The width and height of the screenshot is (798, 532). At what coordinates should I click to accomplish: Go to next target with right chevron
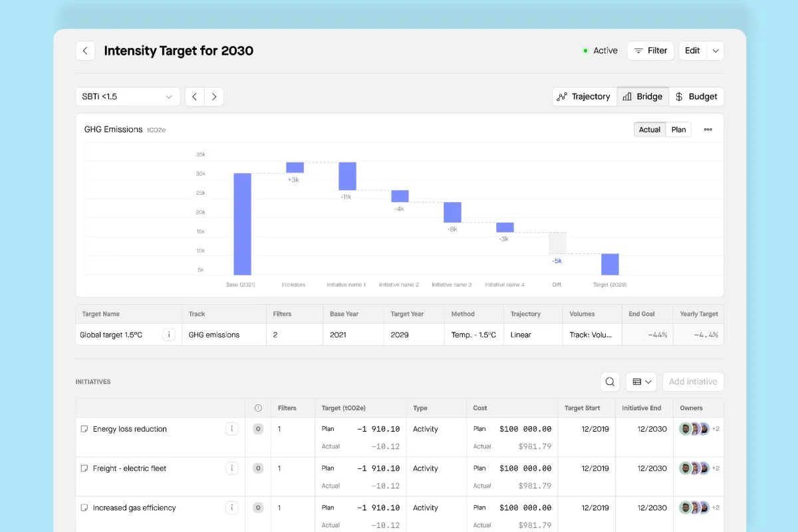(x=214, y=96)
